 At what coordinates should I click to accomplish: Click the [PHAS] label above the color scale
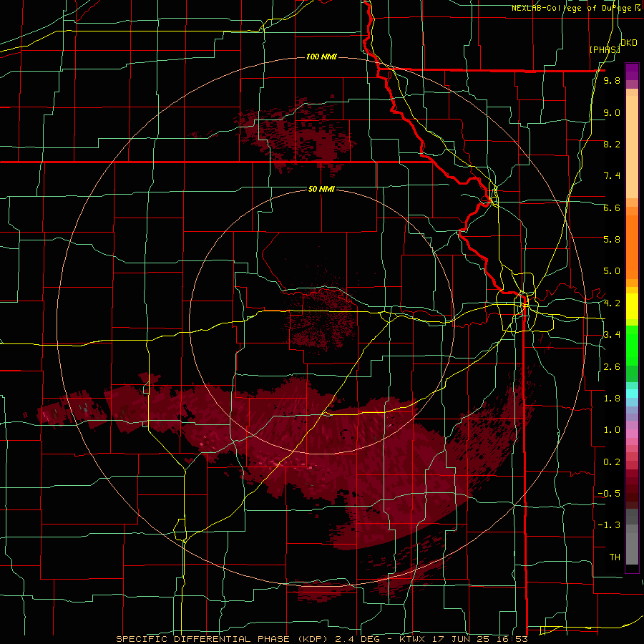click(x=605, y=49)
